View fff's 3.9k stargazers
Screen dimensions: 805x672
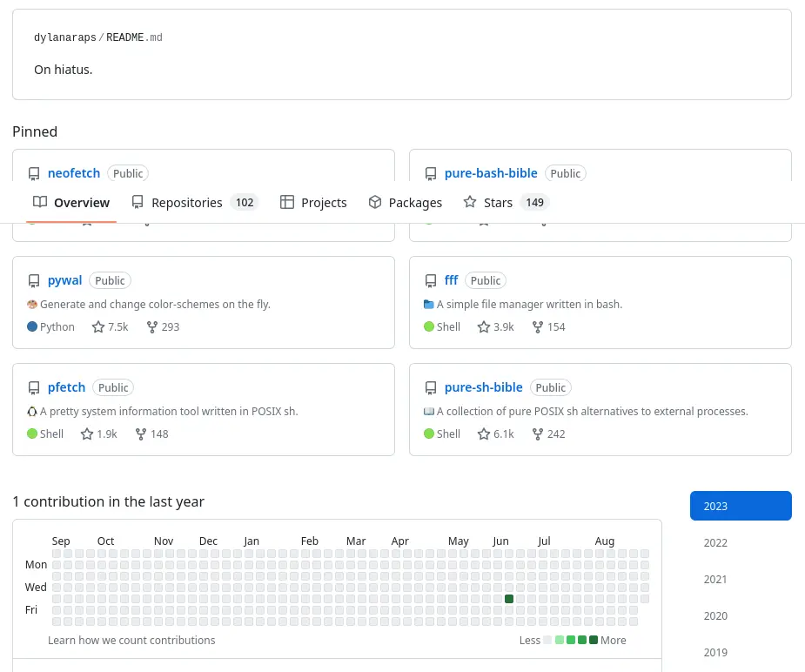496,327
